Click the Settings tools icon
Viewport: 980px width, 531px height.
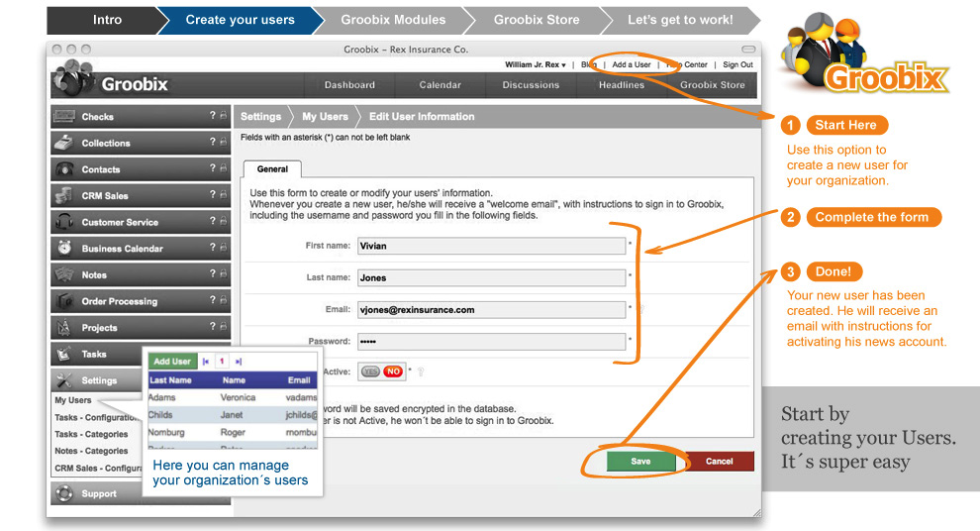pos(63,379)
